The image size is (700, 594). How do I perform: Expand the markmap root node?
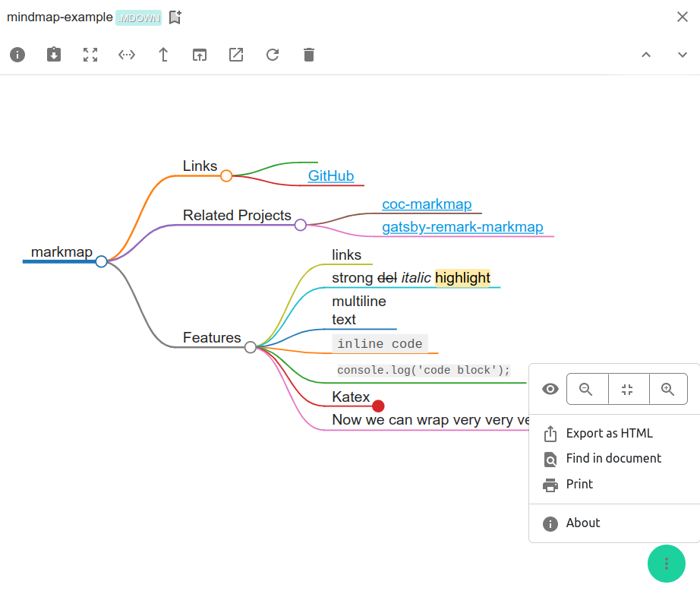click(101, 261)
